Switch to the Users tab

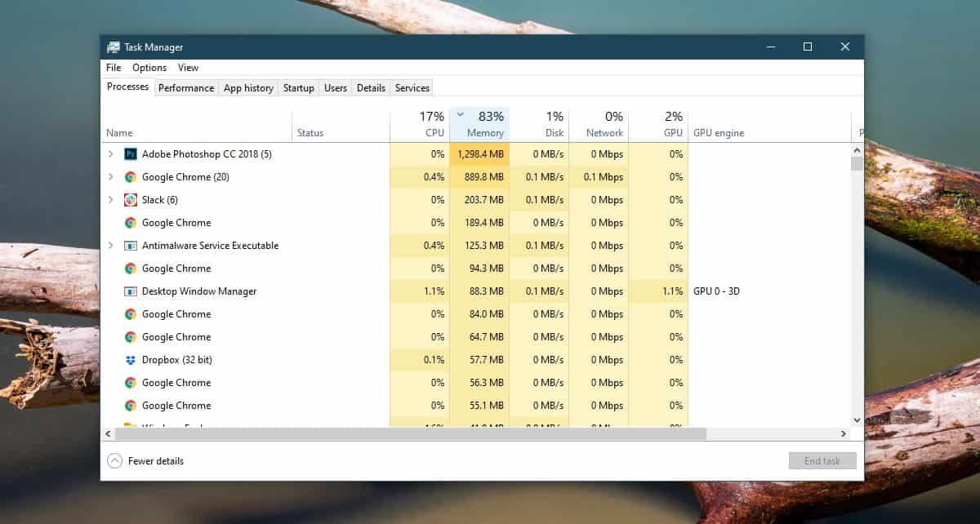click(x=336, y=88)
